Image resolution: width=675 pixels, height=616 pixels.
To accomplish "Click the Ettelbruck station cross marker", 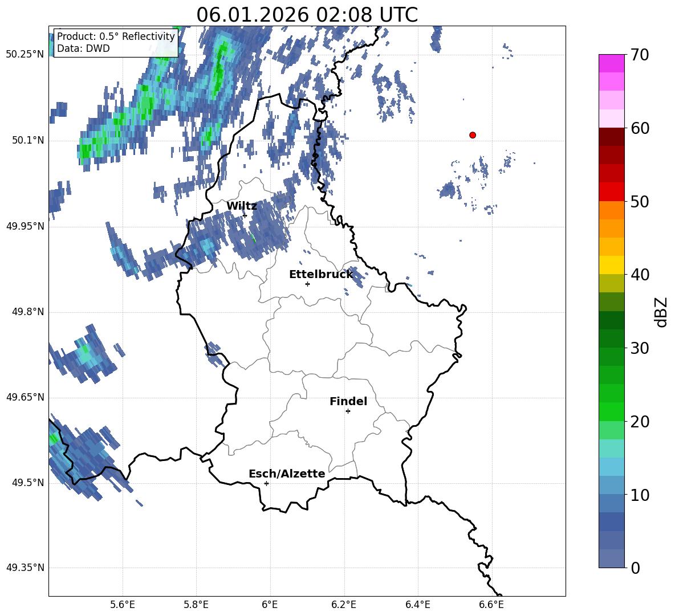I will point(307,284).
